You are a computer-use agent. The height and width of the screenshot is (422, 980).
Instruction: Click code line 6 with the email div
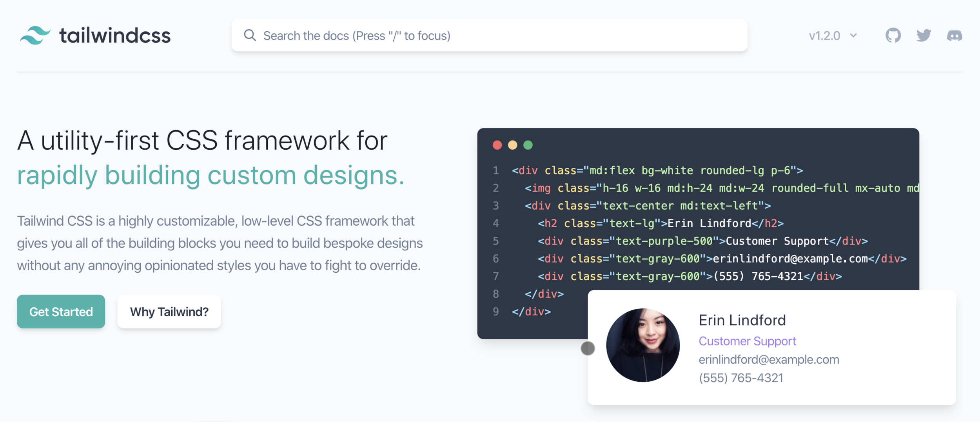pyautogui.click(x=722, y=259)
